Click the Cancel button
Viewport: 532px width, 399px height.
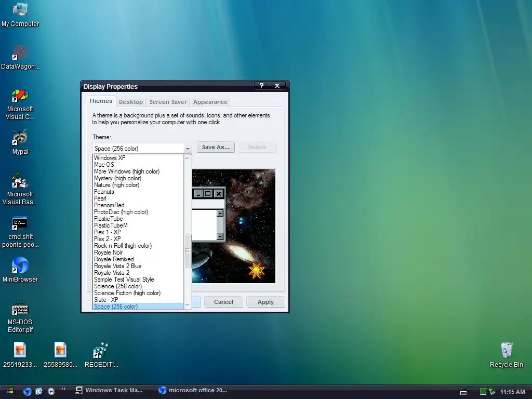click(223, 302)
